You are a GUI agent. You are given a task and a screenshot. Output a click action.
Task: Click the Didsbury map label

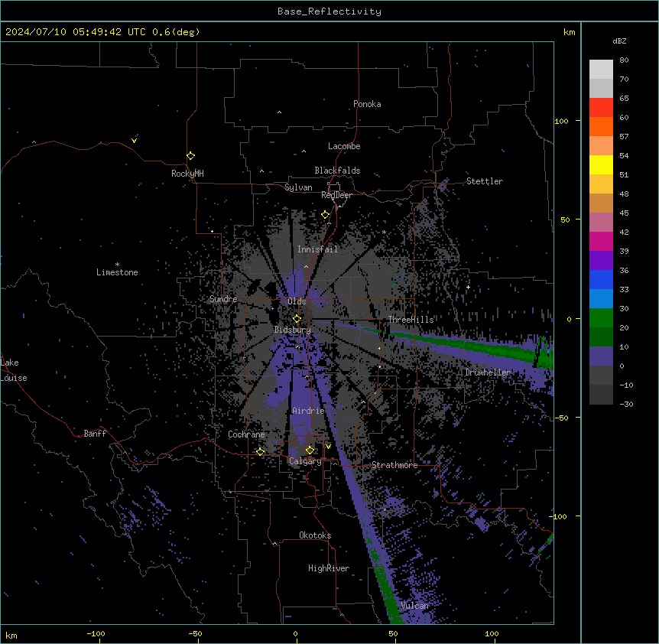point(293,330)
